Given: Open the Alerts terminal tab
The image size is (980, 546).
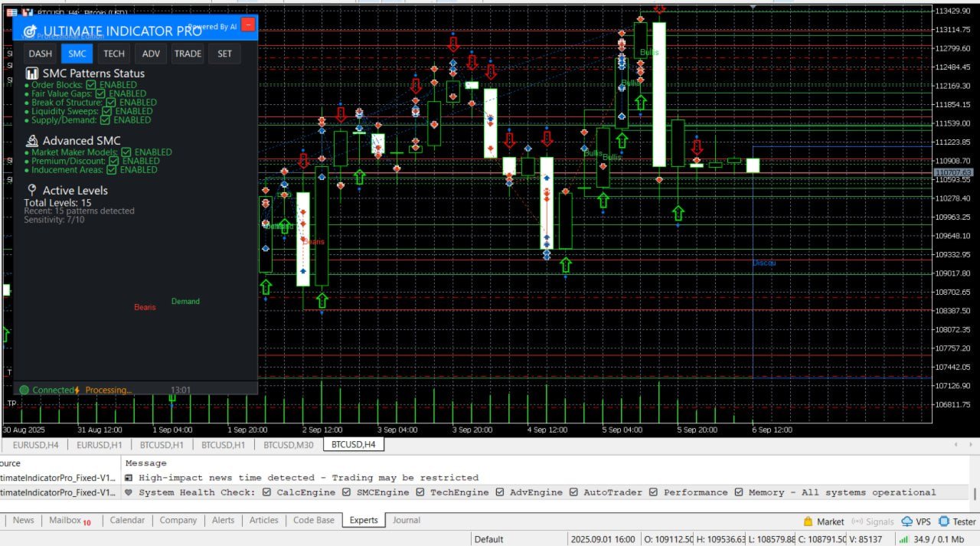Looking at the screenshot, I should [224, 520].
